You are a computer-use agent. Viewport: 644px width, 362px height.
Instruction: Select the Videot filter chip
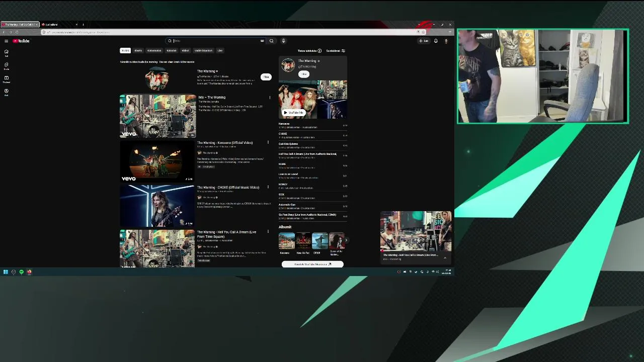click(x=185, y=50)
